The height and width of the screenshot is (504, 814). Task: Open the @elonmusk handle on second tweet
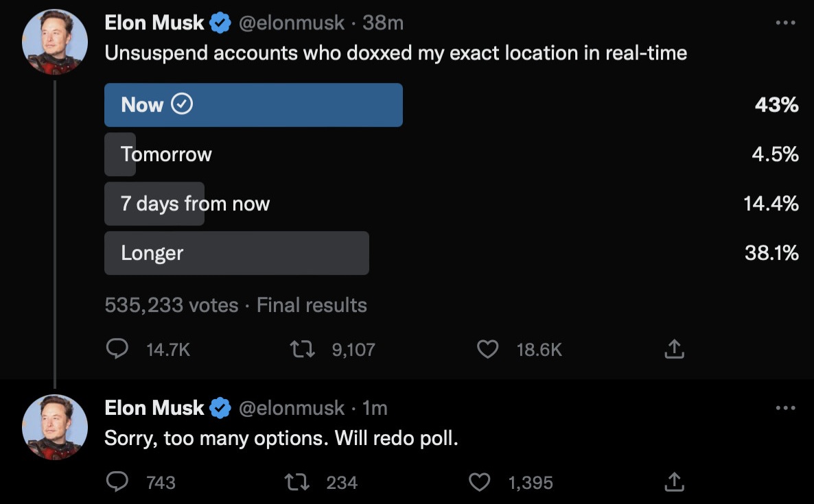291,408
